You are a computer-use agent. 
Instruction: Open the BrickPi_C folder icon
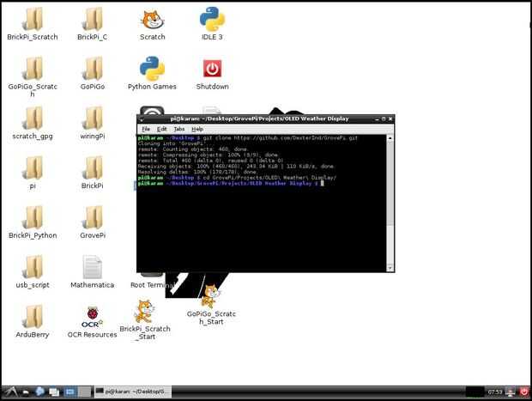(93, 20)
